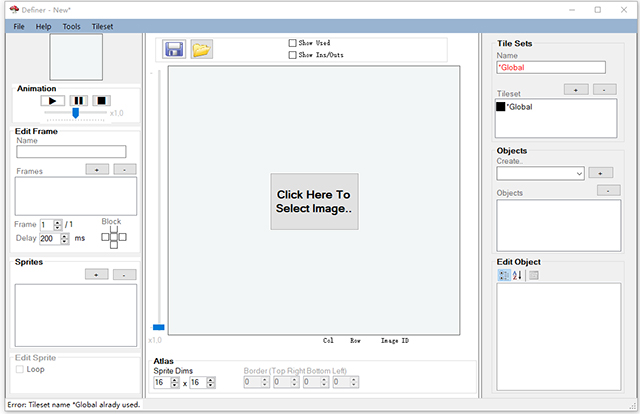640x414 pixels.
Task: Add a sprite with the Sprites plus button
Action: [97, 274]
